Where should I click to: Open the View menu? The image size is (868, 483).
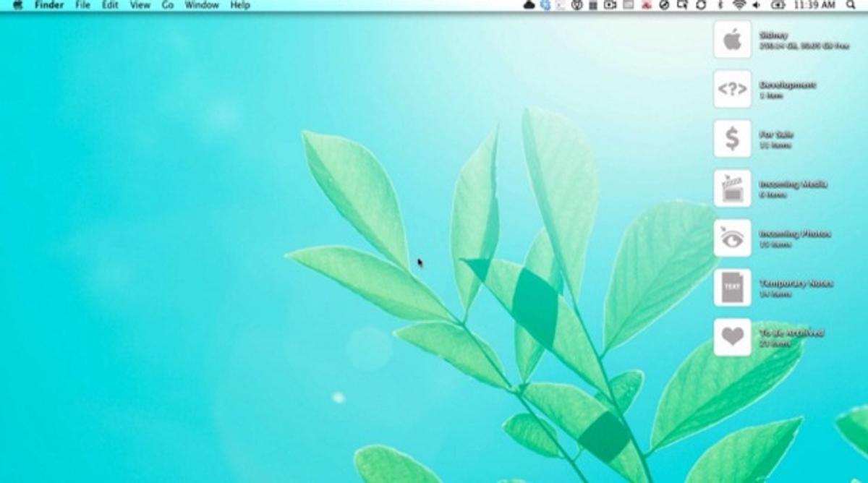click(140, 5)
